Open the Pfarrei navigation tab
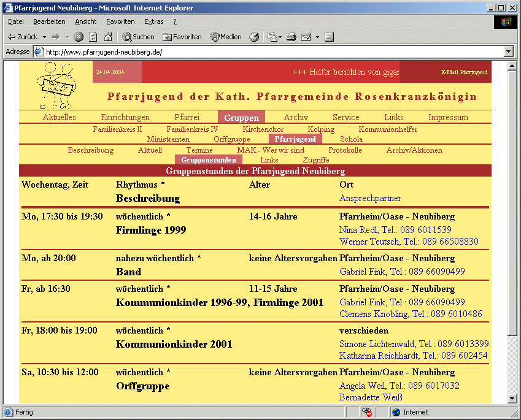The image size is (521, 420). (x=187, y=117)
